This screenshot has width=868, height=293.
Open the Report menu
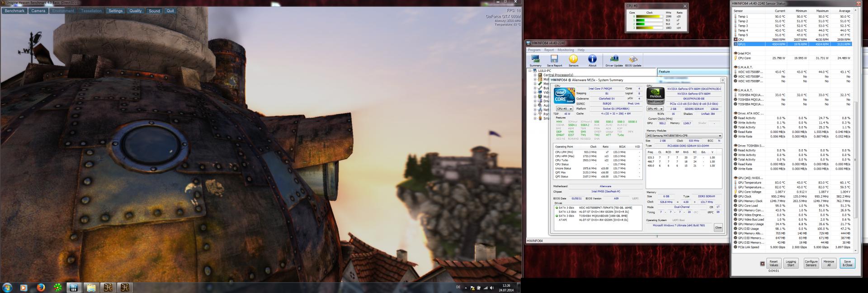click(x=549, y=50)
